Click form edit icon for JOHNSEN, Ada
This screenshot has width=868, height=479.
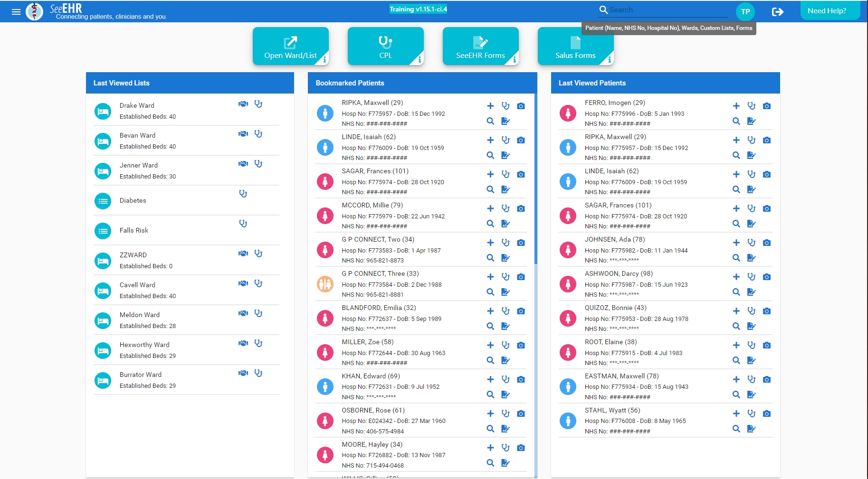pos(751,258)
